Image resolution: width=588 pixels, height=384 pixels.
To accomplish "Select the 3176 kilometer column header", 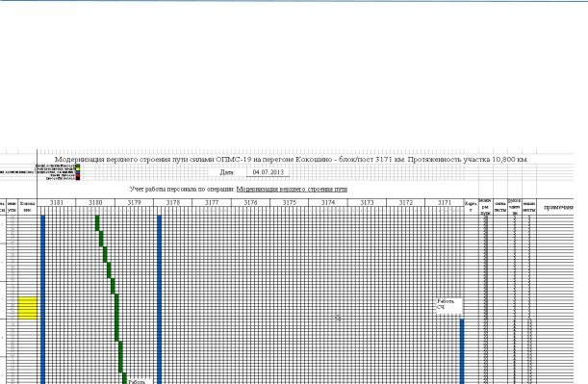I will point(250,202).
